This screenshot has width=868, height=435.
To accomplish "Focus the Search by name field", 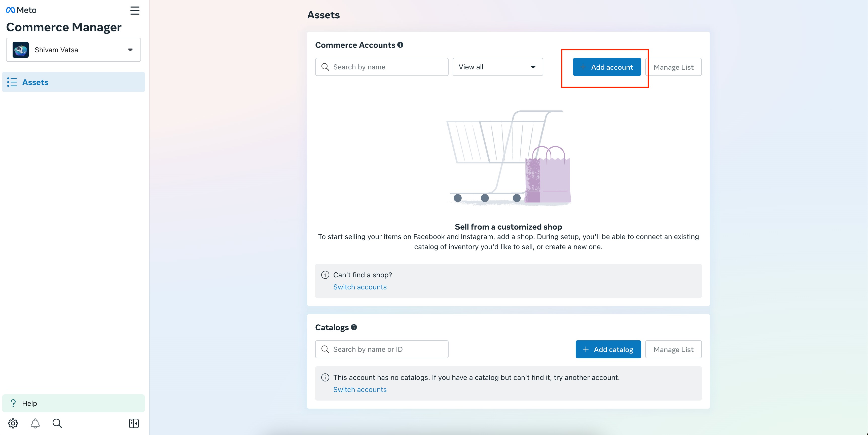I will pyautogui.click(x=382, y=67).
